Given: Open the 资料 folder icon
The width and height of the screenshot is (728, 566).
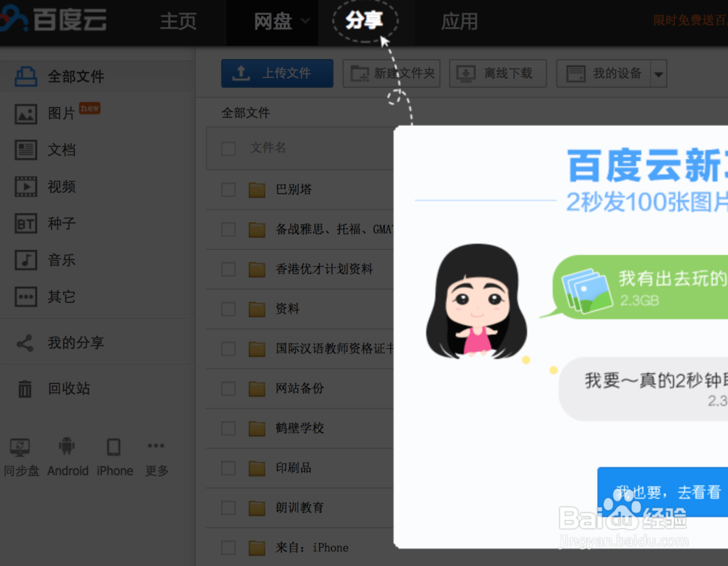Looking at the screenshot, I should [257, 310].
